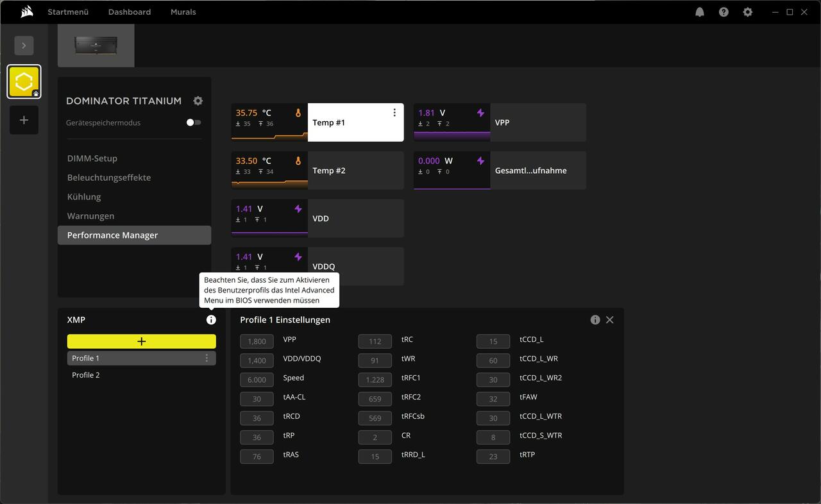
Task: Open the notifications bell icon
Action: [700, 12]
